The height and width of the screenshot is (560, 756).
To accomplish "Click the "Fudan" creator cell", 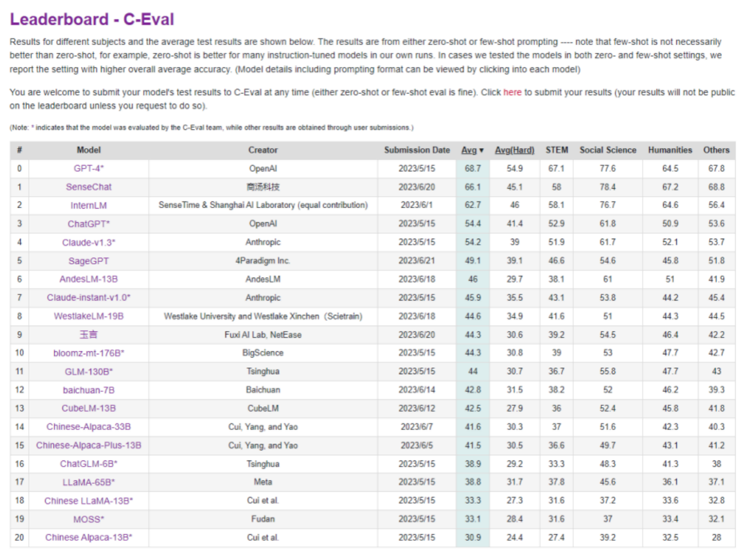I will click(263, 519).
